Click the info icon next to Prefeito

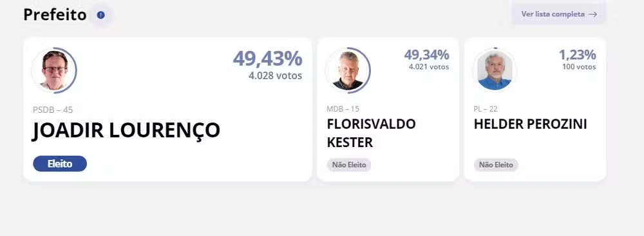pyautogui.click(x=100, y=15)
